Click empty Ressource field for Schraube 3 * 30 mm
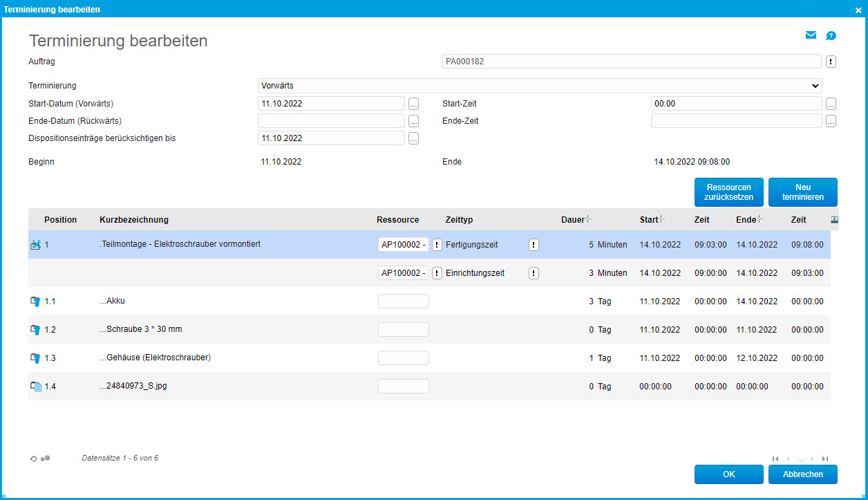 point(404,330)
